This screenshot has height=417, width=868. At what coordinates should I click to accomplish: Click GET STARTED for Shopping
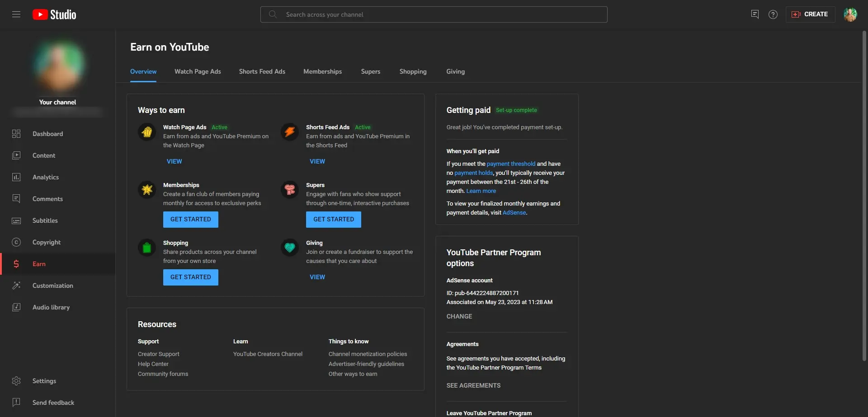click(x=191, y=277)
